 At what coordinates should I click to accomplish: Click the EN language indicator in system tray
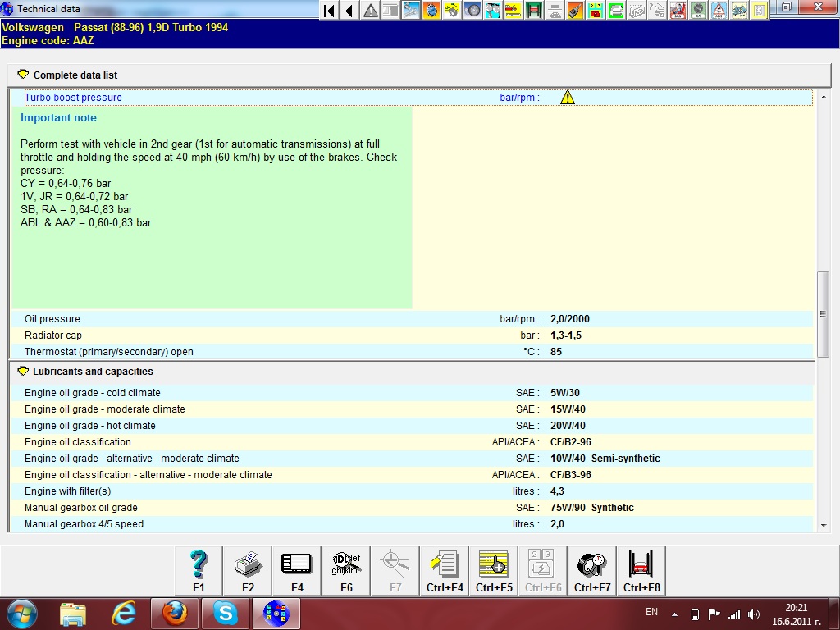point(652,612)
